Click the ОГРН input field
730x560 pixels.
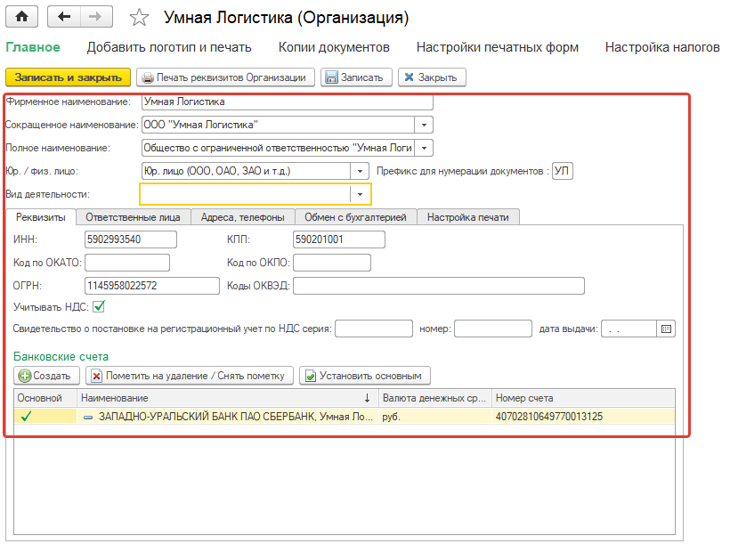[151, 286]
